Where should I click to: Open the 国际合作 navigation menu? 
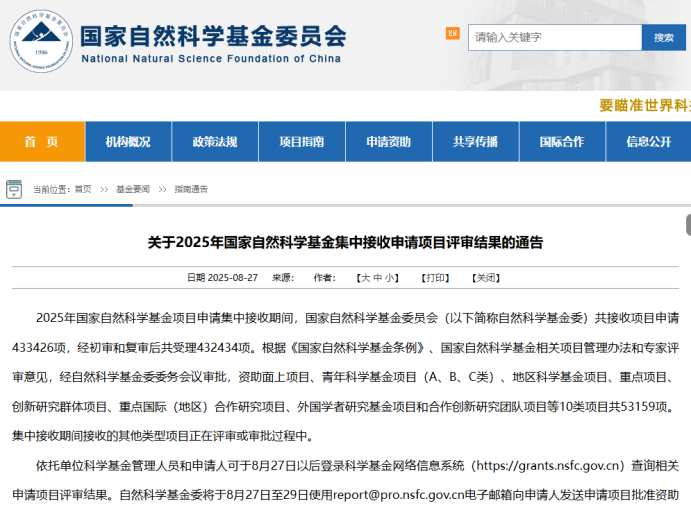[x=561, y=142]
